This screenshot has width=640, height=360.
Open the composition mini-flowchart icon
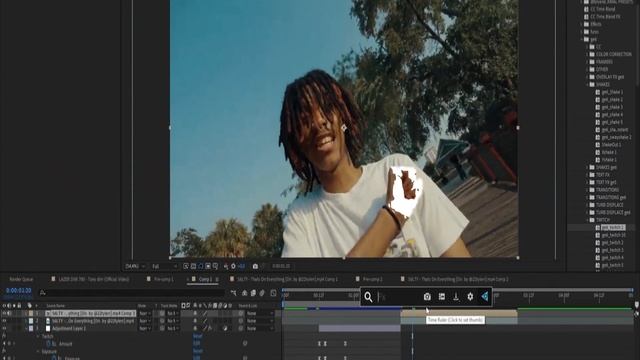tap(233, 293)
